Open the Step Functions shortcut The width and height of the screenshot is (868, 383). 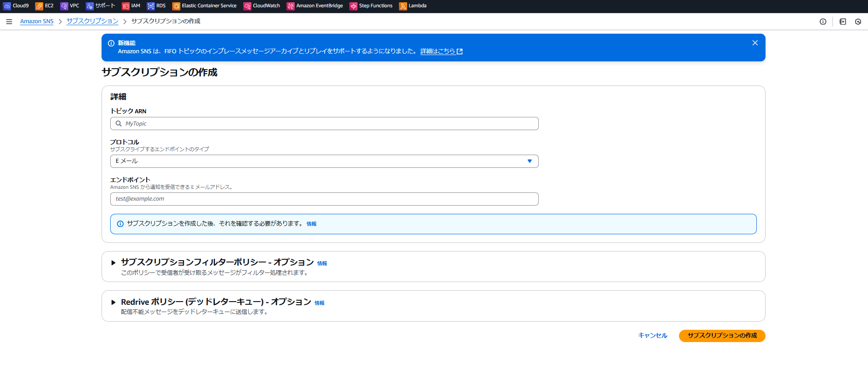coord(371,6)
